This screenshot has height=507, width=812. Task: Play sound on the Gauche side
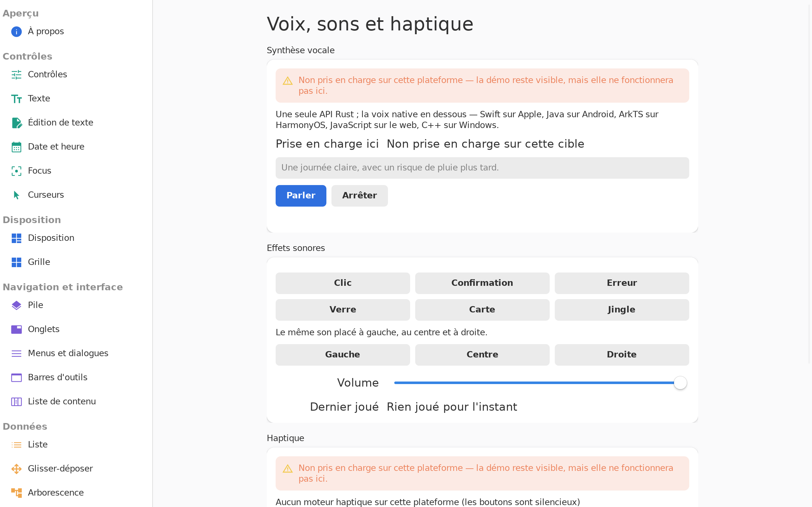pos(343,355)
